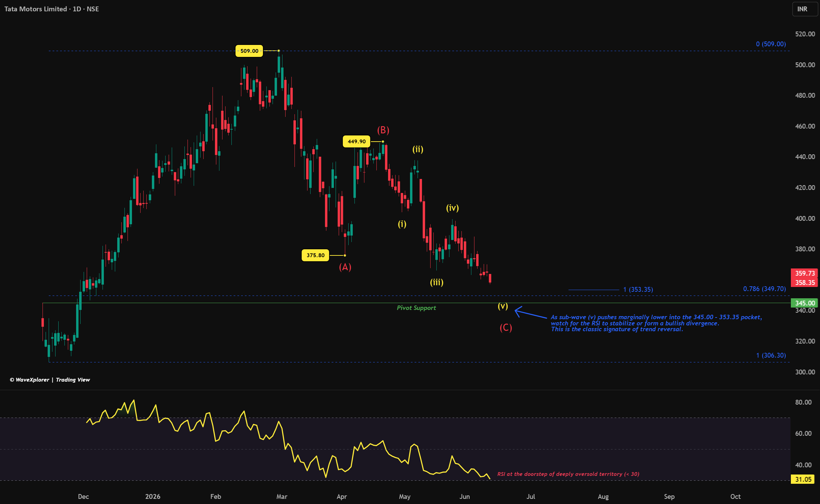The width and height of the screenshot is (820, 504).
Task: Select the 375.80 price label
Action: pyautogui.click(x=315, y=255)
